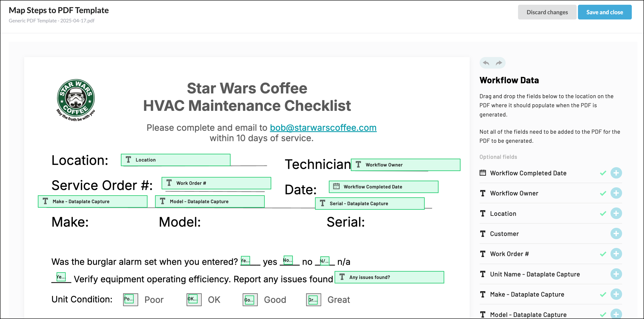
Task: Click 'Map Steps to PDF Template' page title
Action: (x=59, y=10)
